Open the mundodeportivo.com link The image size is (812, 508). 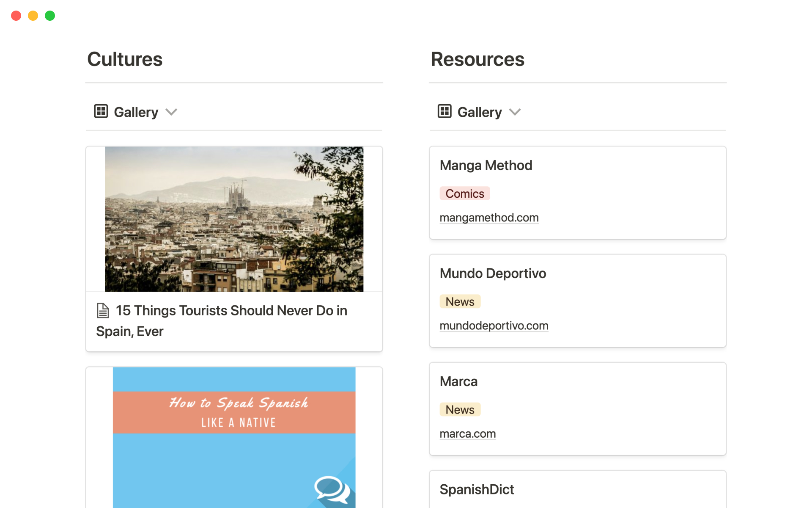[x=494, y=326]
